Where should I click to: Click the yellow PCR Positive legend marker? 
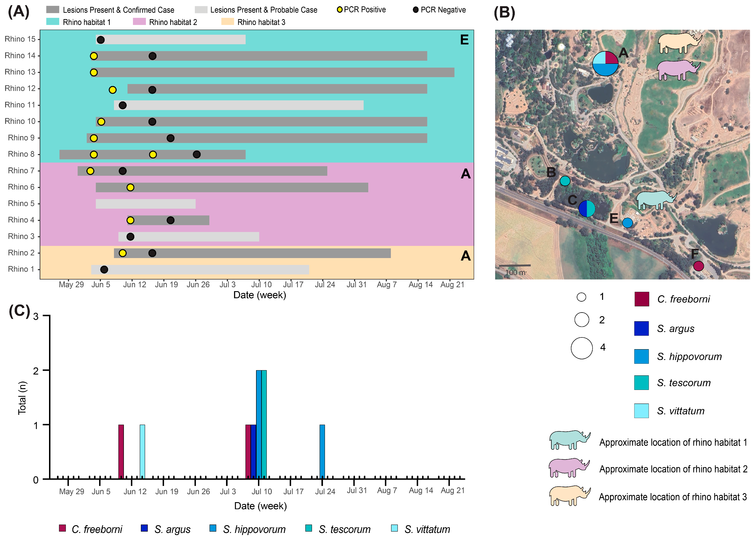point(339,10)
